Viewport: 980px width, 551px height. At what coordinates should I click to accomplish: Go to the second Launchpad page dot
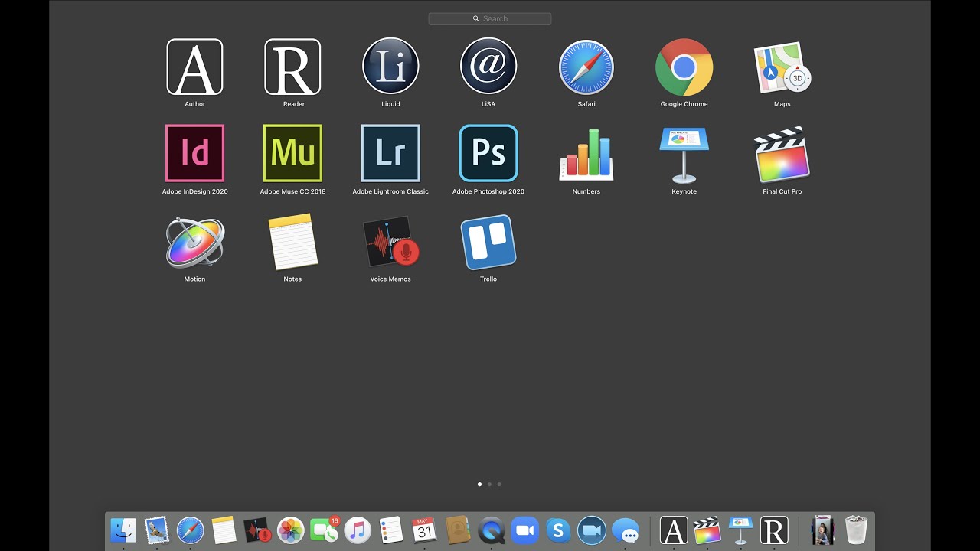[489, 484]
